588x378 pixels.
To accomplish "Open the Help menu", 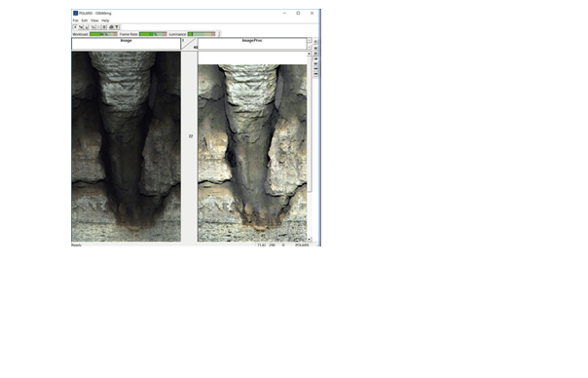I will tap(105, 20).
